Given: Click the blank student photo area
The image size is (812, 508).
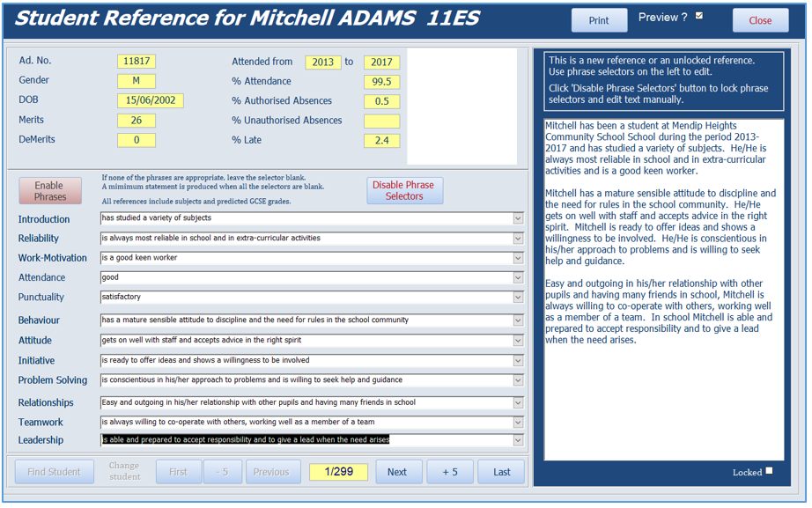Looking at the screenshot, I should click(x=462, y=107).
